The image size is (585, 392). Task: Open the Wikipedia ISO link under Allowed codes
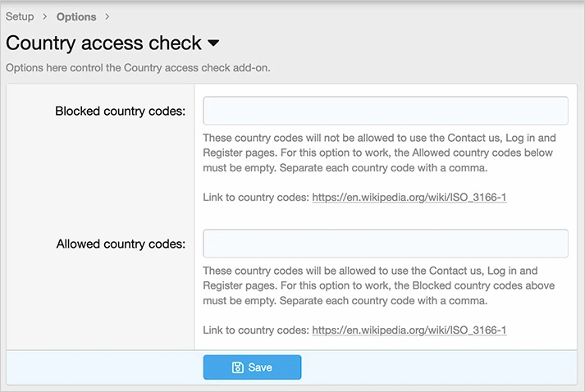point(409,330)
